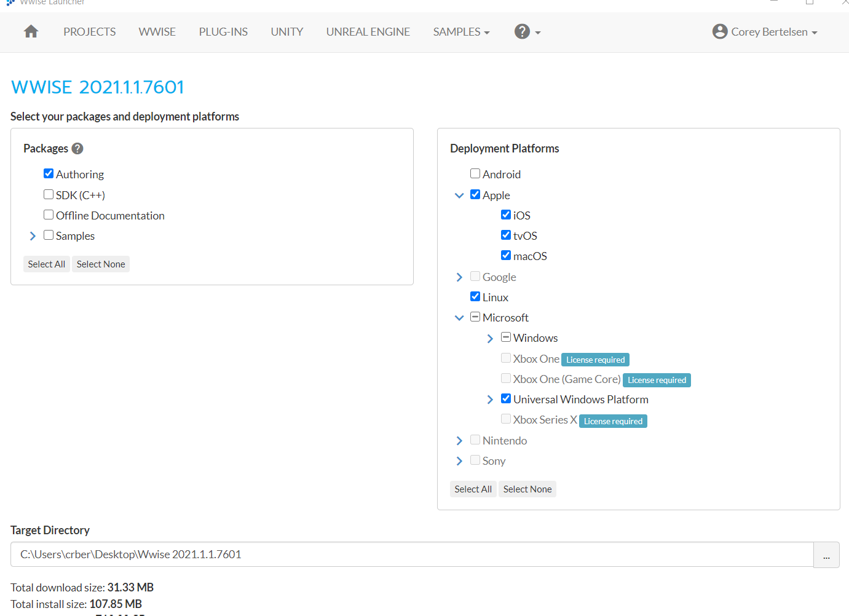The height and width of the screenshot is (616, 849).
Task: Expand Universal Windows Platform options
Action: pos(490,400)
